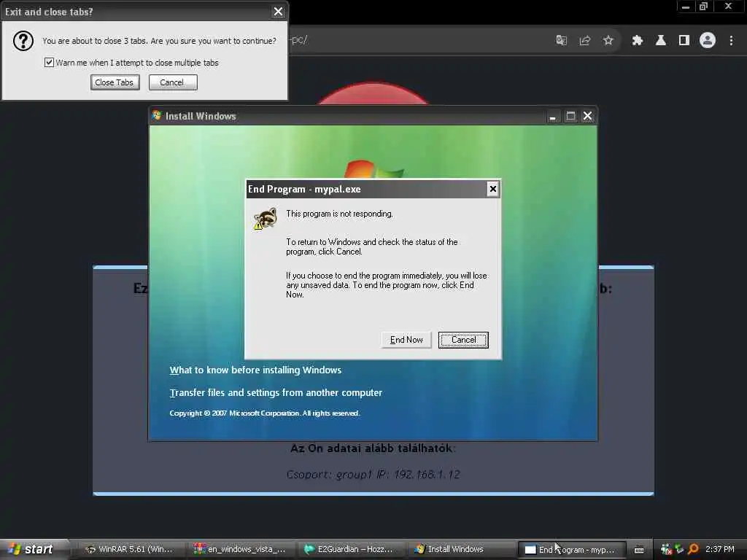Click the first tray icon beside the keyboard

point(666,549)
